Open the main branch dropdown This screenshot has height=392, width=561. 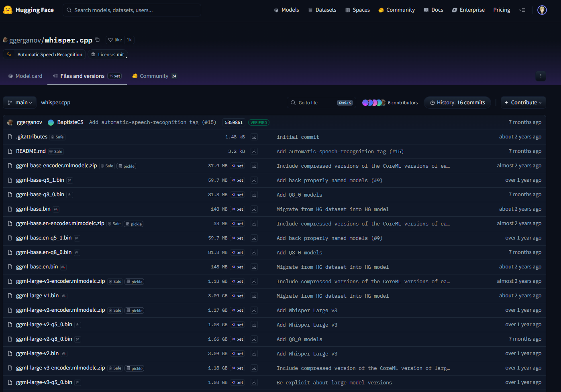(x=20, y=103)
